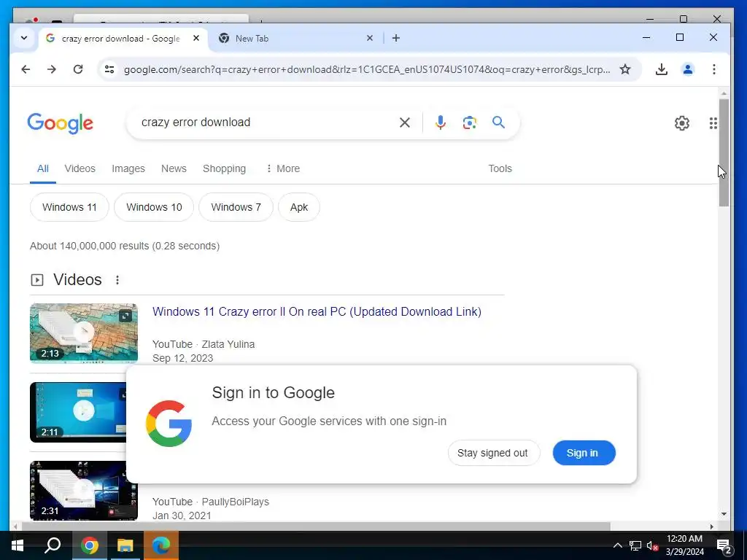Screen dimensions: 747x560
Task: Click scroll right arrow at bottom
Action: [712, 526]
